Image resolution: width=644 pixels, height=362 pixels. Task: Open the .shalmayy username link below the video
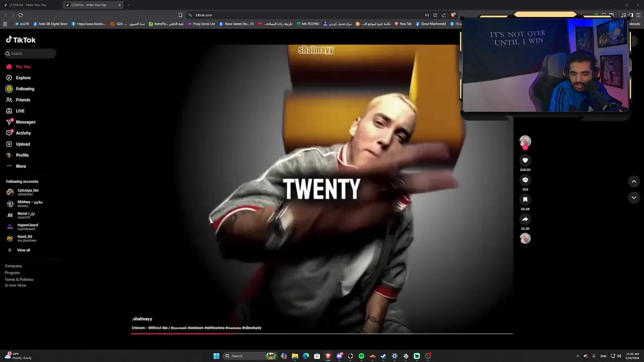coord(142,319)
